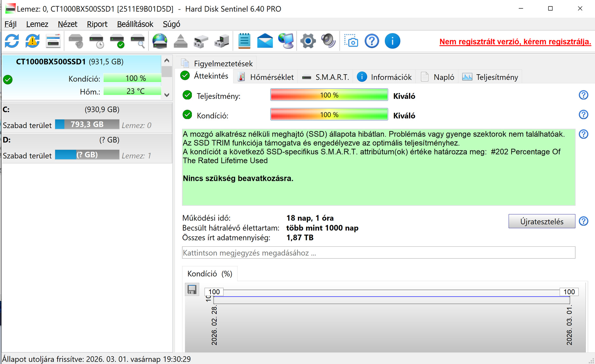
Task: Switch to the Hőmérséklet tab
Action: 266,77
